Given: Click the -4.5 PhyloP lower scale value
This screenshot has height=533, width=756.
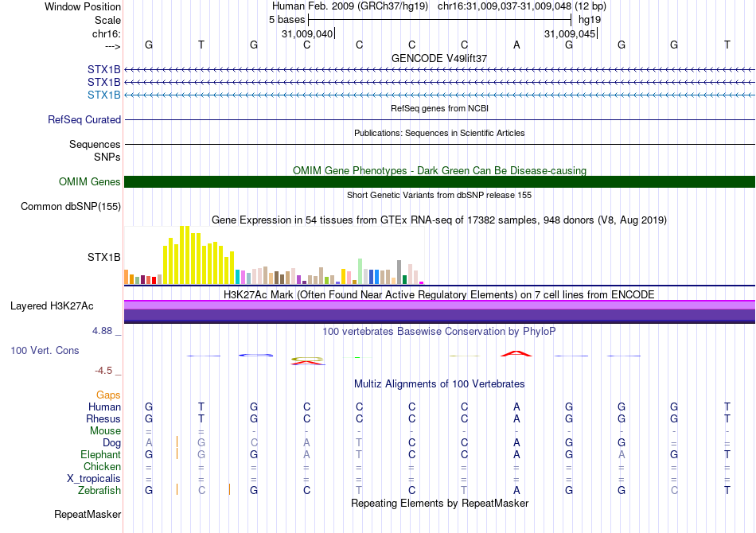Looking at the screenshot, I should 103,371.
